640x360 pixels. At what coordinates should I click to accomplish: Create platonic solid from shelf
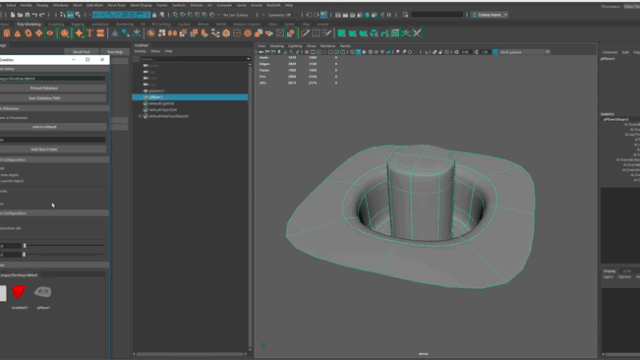coord(64,33)
